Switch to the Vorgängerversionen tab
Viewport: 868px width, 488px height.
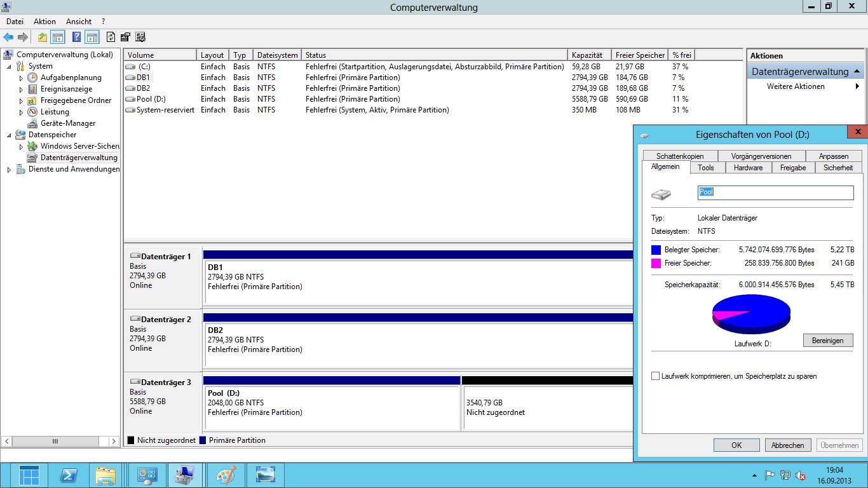(761, 156)
